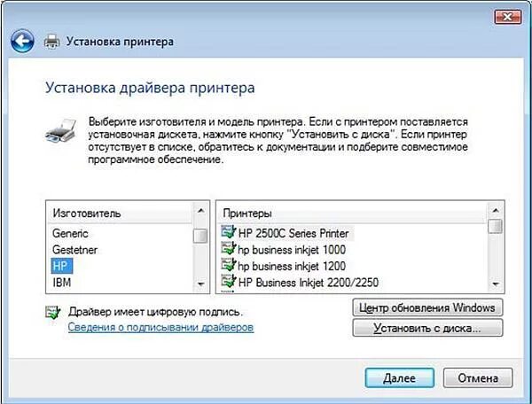The width and height of the screenshot is (532, 404).
Task: Select Gestetner in the manufacturer list
Action: point(74,250)
